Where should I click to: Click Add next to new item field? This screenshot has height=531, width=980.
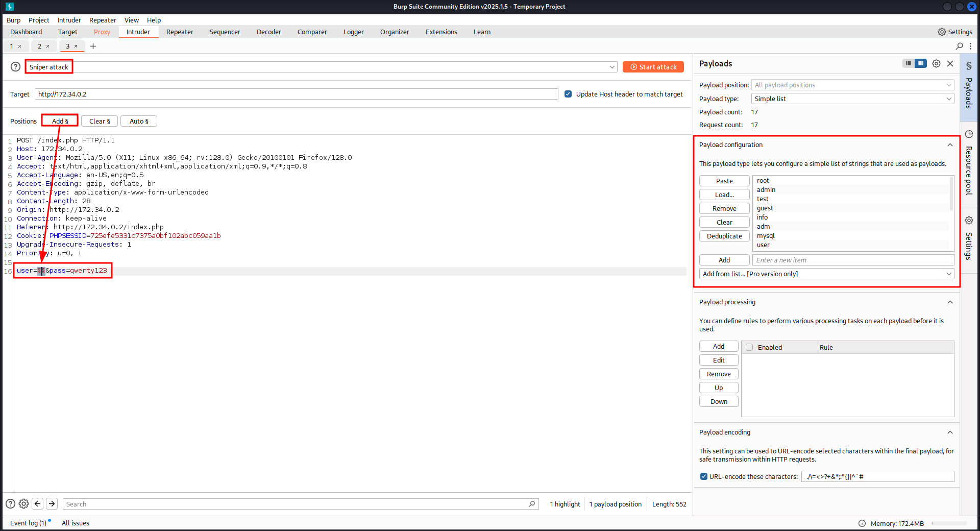(x=724, y=260)
